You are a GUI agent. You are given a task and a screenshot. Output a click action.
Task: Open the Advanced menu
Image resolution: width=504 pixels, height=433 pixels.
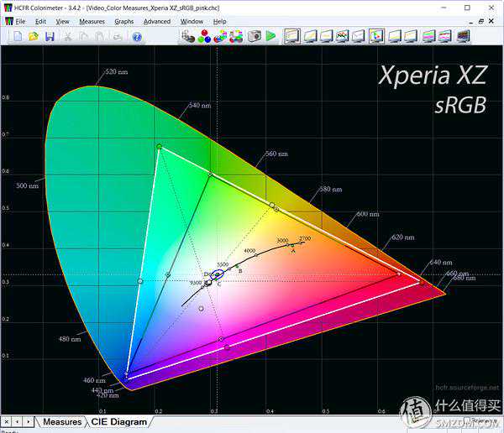[157, 21]
